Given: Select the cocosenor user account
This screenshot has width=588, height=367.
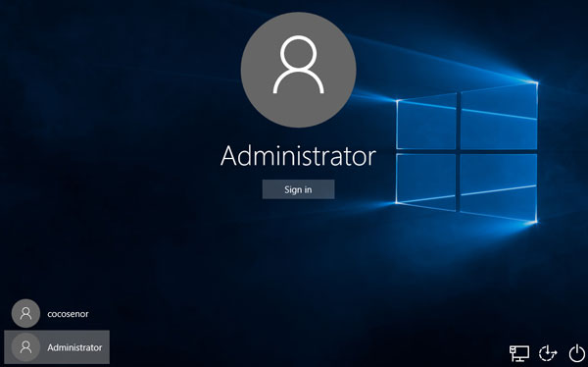Looking at the screenshot, I should (x=57, y=313).
